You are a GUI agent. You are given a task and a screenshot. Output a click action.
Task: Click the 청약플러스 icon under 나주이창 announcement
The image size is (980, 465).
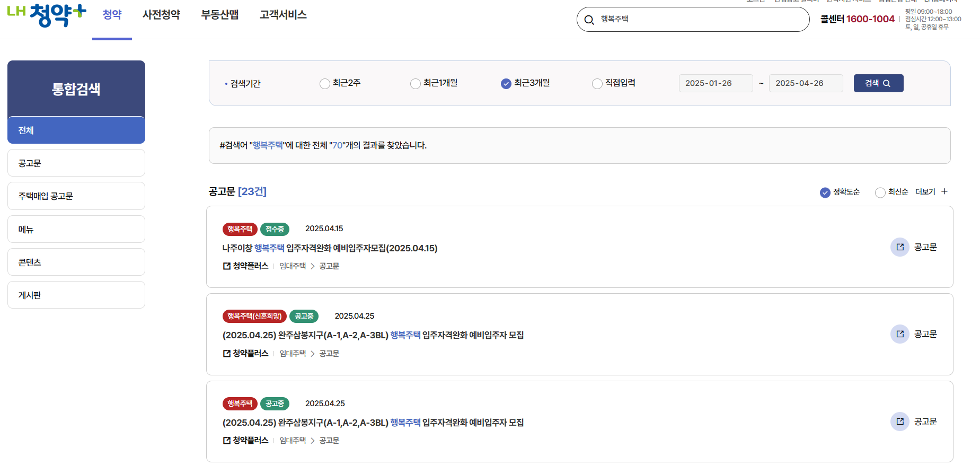pos(227,266)
